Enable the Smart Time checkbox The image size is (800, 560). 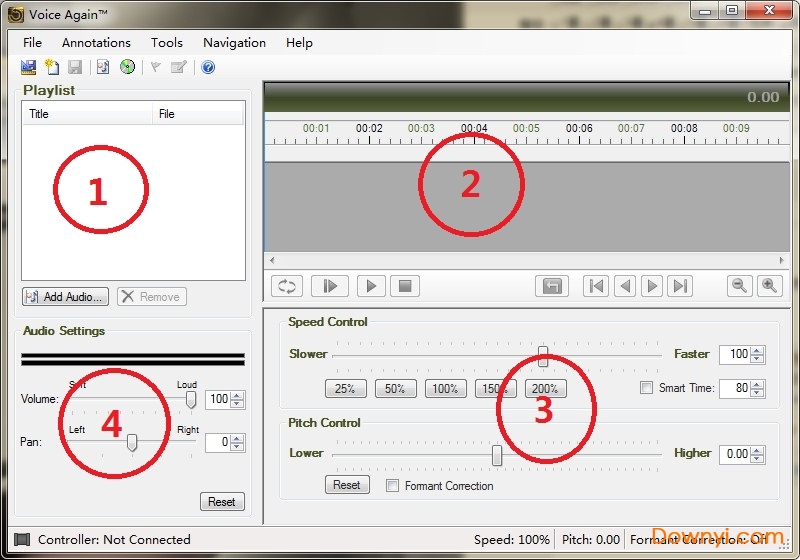coord(646,388)
